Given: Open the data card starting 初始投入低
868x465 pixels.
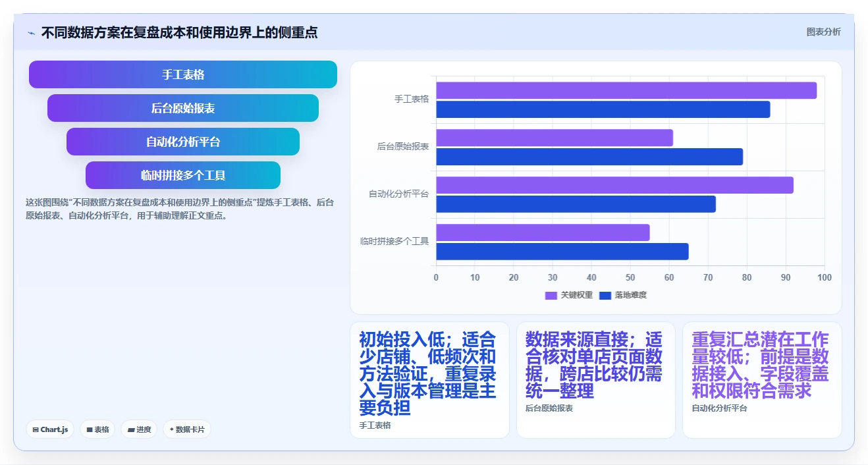Looking at the screenshot, I should (x=430, y=380).
